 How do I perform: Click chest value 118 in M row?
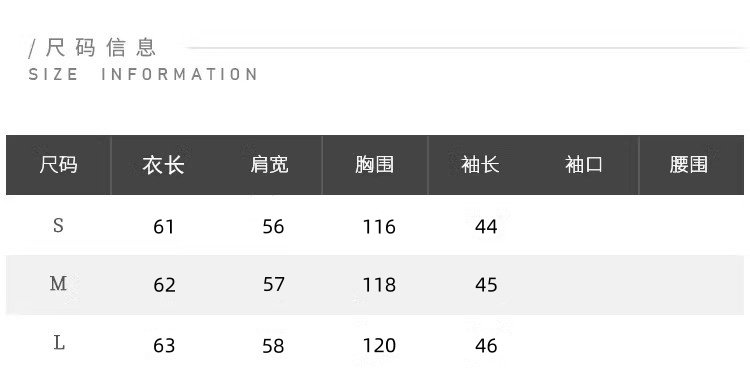pyautogui.click(x=379, y=285)
